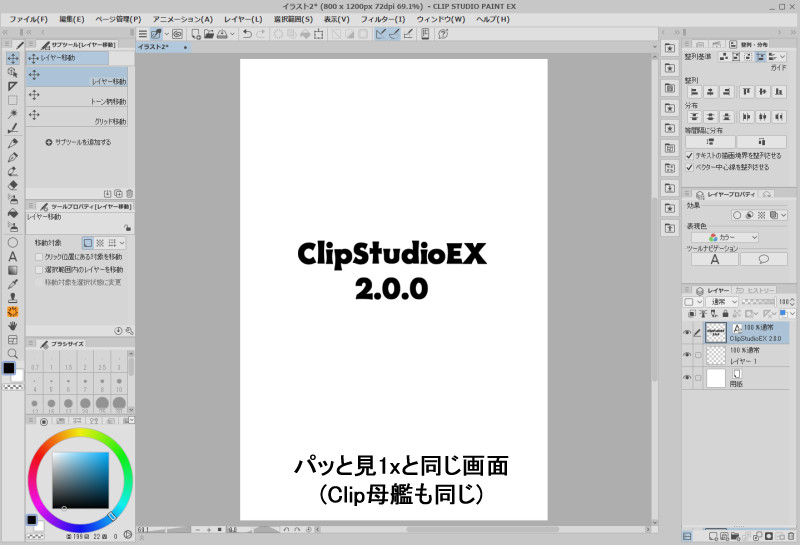Click inside the color wheel square picker
This screenshot has height=545, width=800.
click(81, 480)
